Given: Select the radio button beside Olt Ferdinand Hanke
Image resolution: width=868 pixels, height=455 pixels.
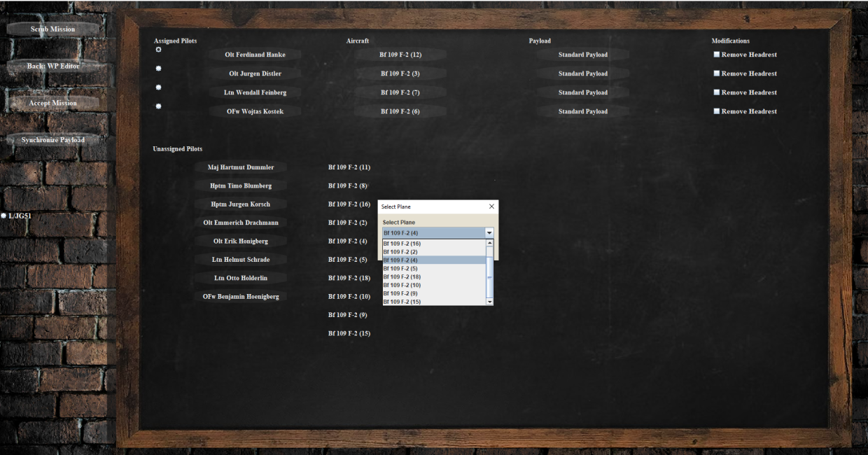Looking at the screenshot, I should (x=159, y=50).
